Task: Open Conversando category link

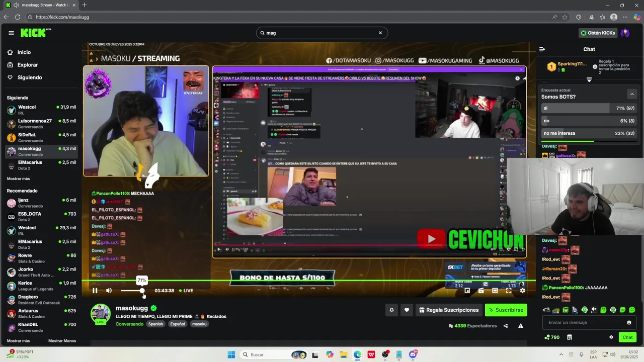Action: point(129,324)
